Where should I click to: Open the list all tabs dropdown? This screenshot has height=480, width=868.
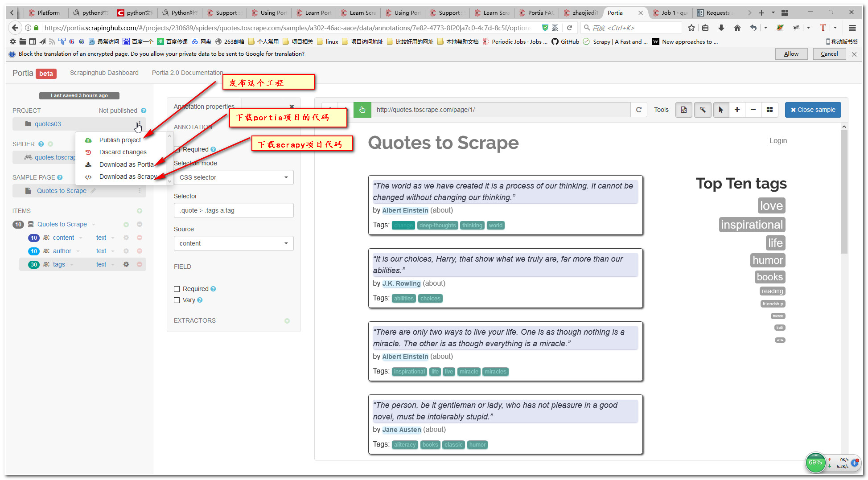pos(773,12)
